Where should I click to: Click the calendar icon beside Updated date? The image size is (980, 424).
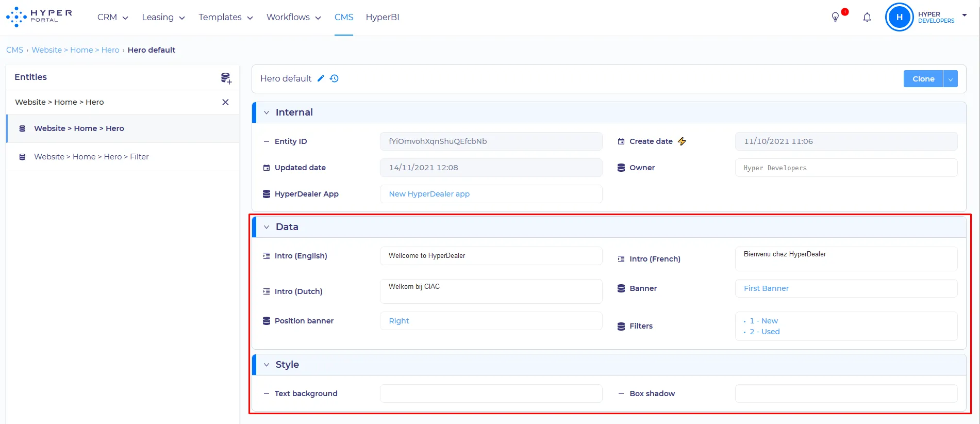(267, 168)
